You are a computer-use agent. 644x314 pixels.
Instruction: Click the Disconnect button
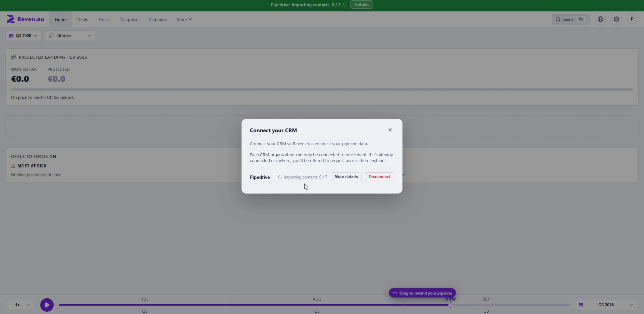tap(379, 177)
